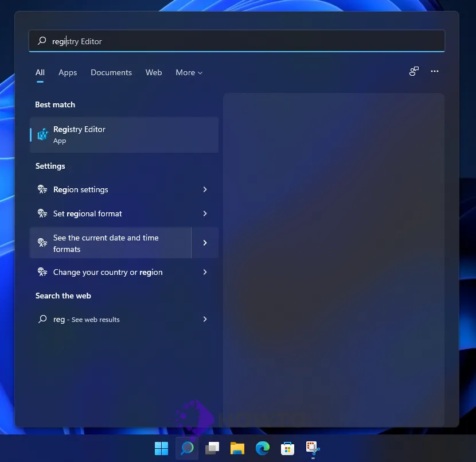Image resolution: width=476 pixels, height=462 pixels.
Task: Click the Best match heading
Action: point(55,104)
